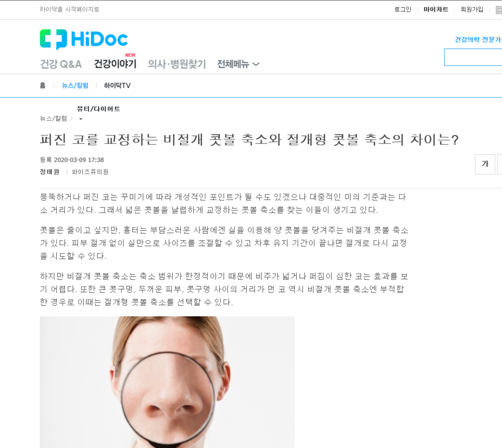502x448 pixels.
Task: Click the search input field
Action: coord(473,57)
